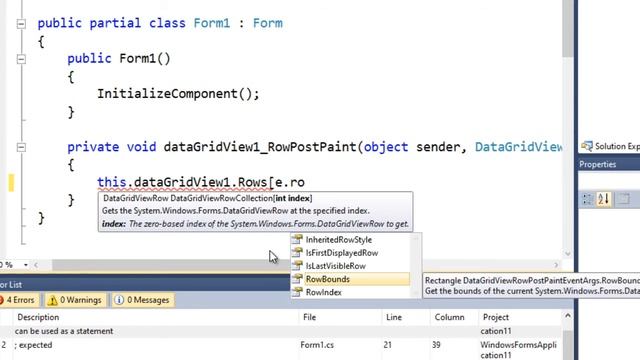Open the property pages icon in Properties
This screenshot has width=640, height=360.
pos(623,199)
